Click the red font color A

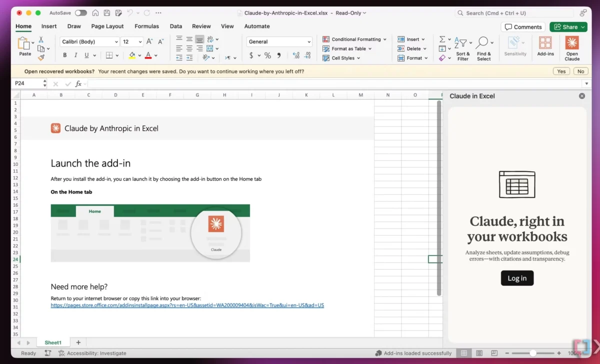coord(148,55)
